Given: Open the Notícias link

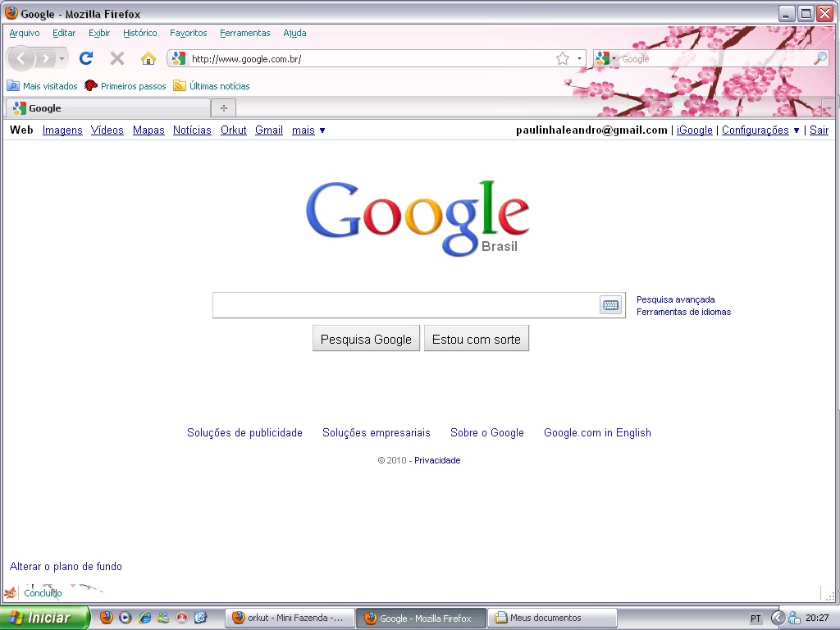Looking at the screenshot, I should pos(192,130).
